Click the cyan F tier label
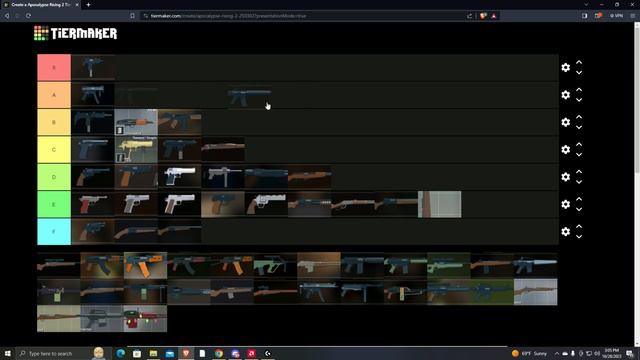 pyautogui.click(x=54, y=231)
